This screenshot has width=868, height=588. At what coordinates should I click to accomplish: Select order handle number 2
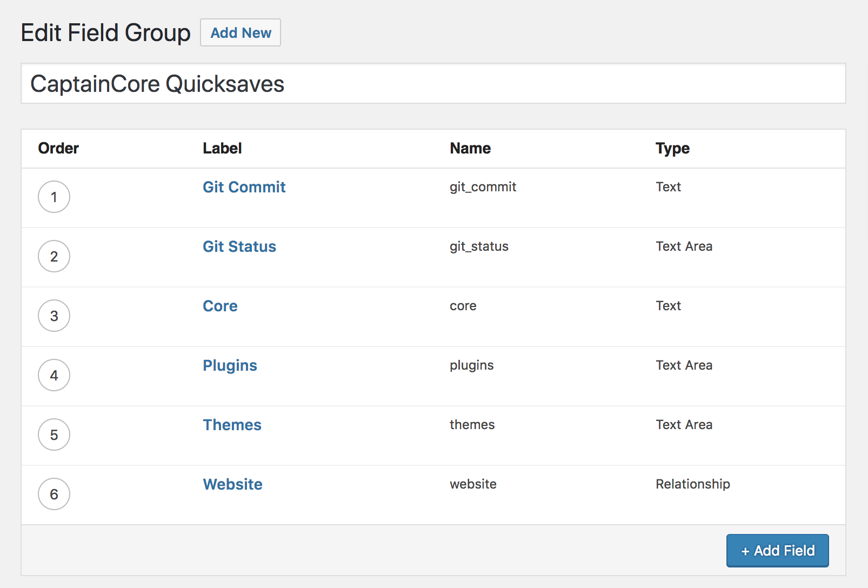tap(54, 256)
